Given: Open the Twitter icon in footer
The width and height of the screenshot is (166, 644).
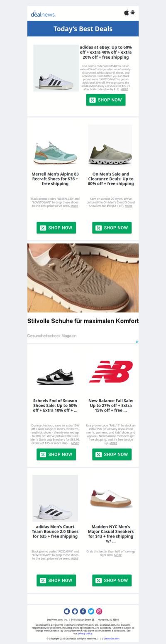Looking at the screenshot, I should tap(91, 611).
